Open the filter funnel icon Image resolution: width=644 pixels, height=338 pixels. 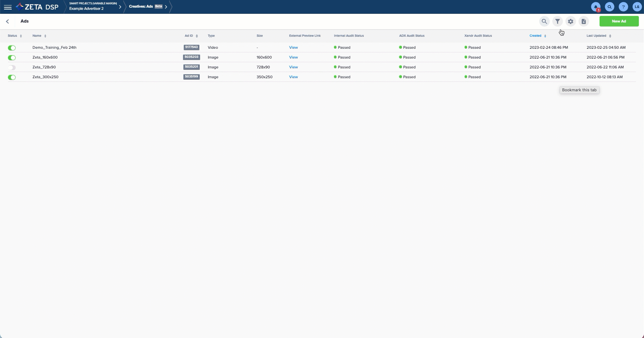point(557,21)
